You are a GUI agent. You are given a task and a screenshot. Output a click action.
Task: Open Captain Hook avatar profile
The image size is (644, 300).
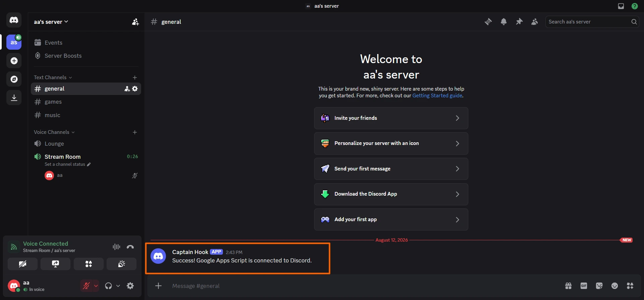(158, 256)
